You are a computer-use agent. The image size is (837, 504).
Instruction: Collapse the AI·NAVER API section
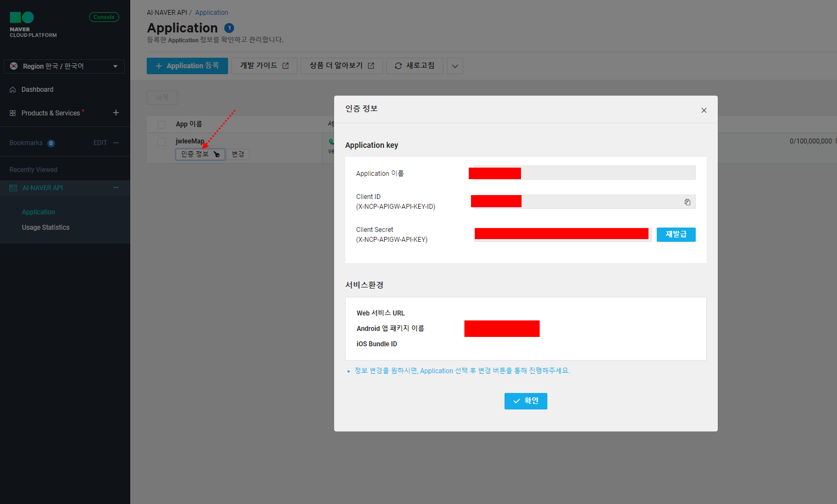click(x=116, y=188)
